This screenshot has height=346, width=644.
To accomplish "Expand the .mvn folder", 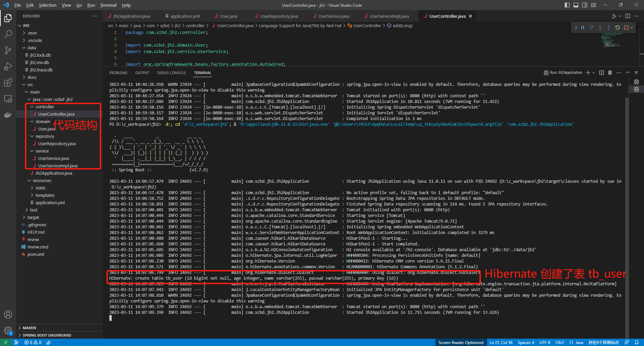I will 59,33.
